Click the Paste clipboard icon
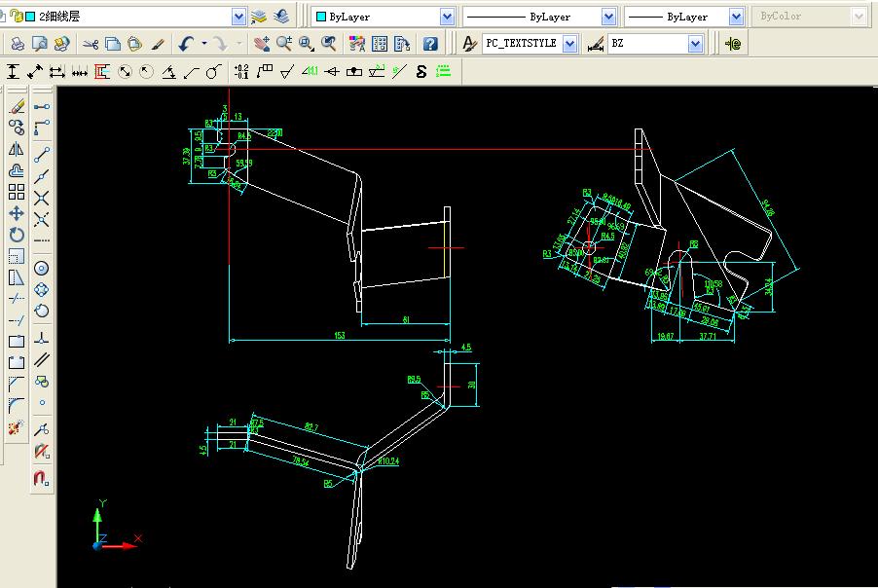The width and height of the screenshot is (878, 588). pyautogui.click(x=134, y=43)
